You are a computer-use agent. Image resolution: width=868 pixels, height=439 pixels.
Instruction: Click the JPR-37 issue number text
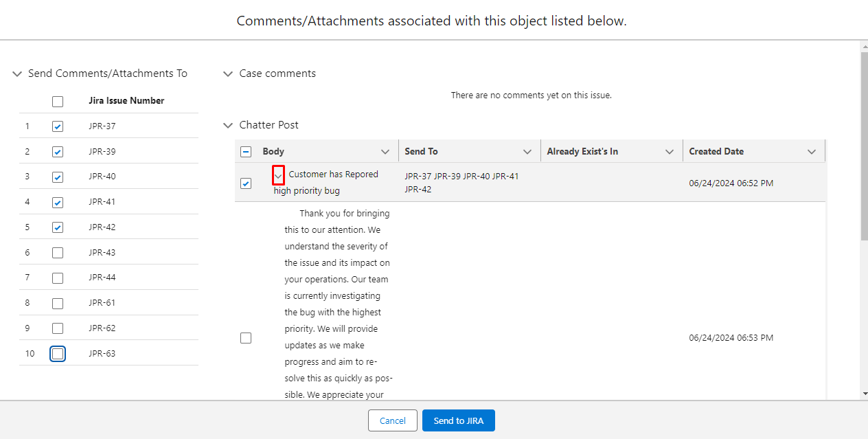(x=102, y=126)
